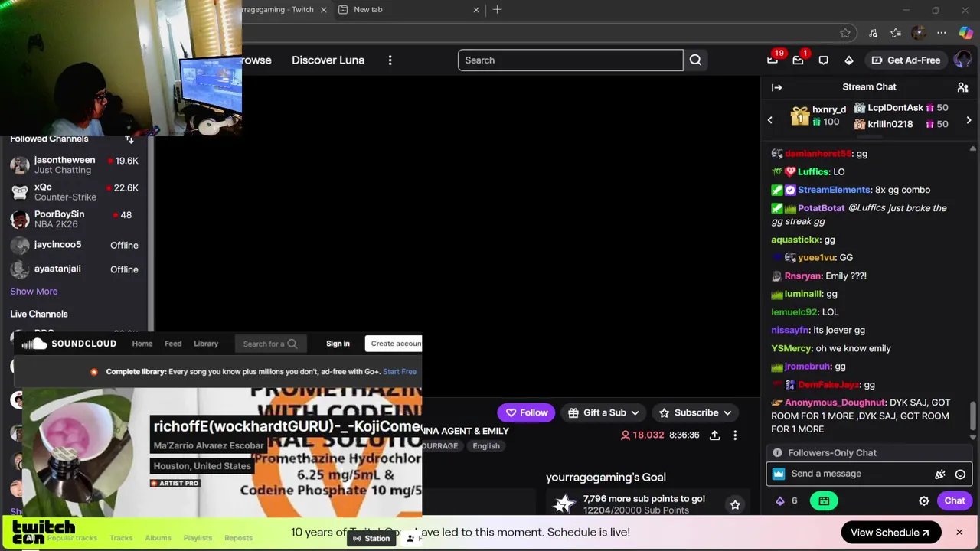Screen dimensions: 980x551
Task: Expand the Gift a Sub dropdown
Action: [603, 412]
